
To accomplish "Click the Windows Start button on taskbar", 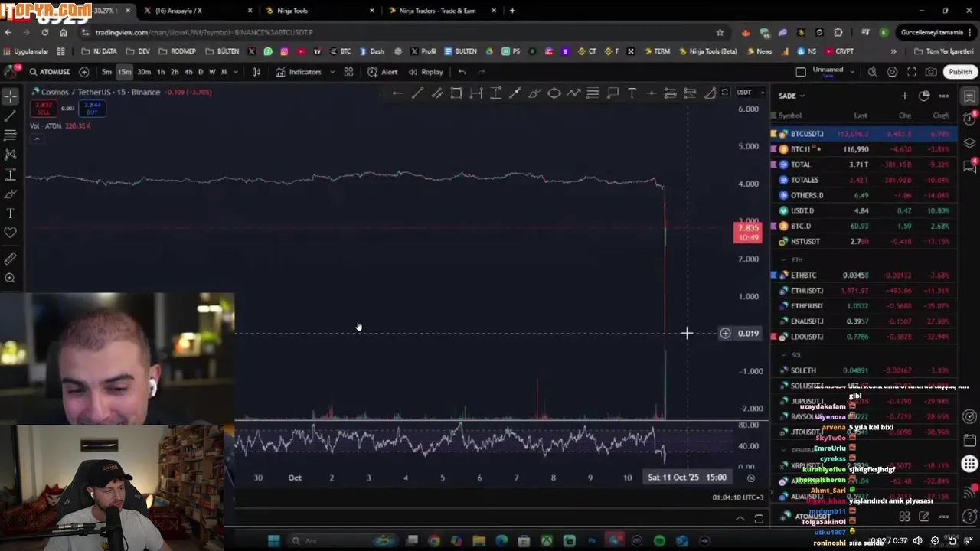I will pyautogui.click(x=273, y=541).
